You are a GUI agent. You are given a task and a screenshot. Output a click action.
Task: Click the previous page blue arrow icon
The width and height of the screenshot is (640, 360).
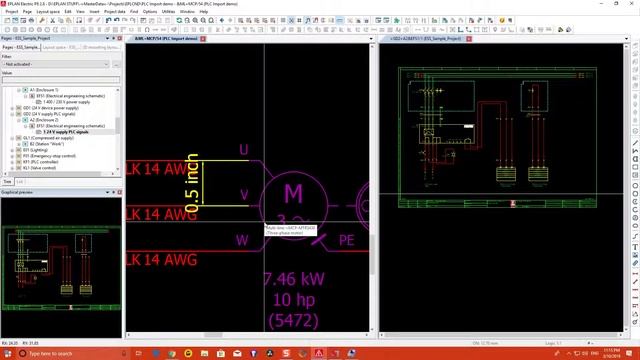[x=222, y=20]
